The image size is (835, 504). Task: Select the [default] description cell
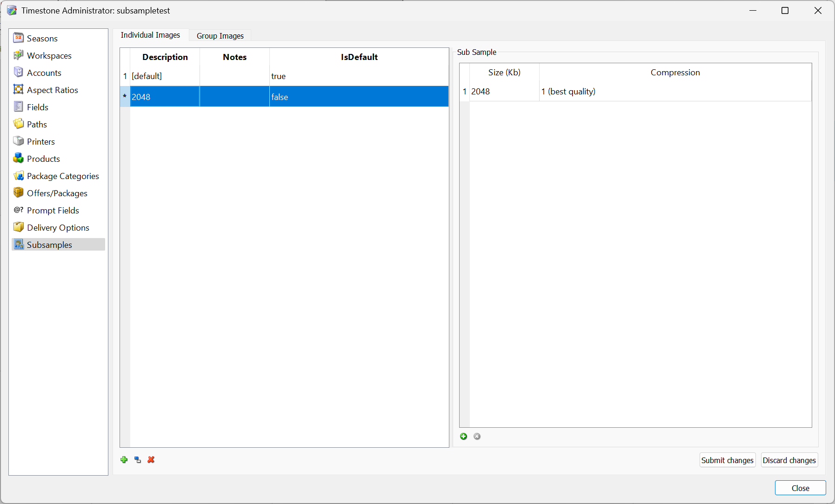click(x=165, y=76)
